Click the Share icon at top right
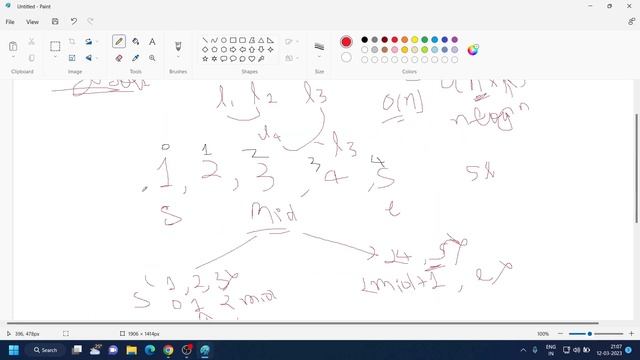This screenshot has height=360, width=640. 631,22
